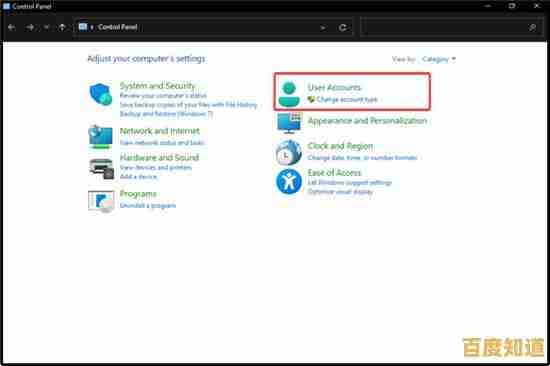Go up one level with Up arrow
The height and width of the screenshot is (366, 550).
pos(62,27)
